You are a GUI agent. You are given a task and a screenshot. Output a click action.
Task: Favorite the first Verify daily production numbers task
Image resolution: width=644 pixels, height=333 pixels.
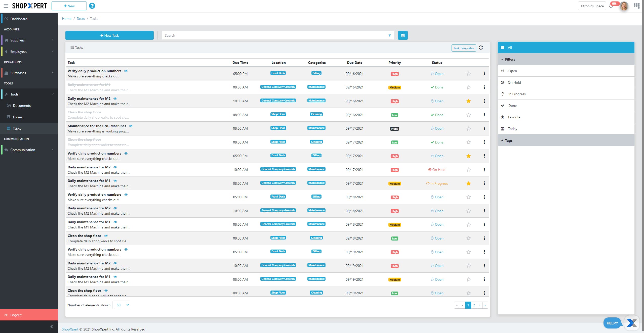pos(468,74)
